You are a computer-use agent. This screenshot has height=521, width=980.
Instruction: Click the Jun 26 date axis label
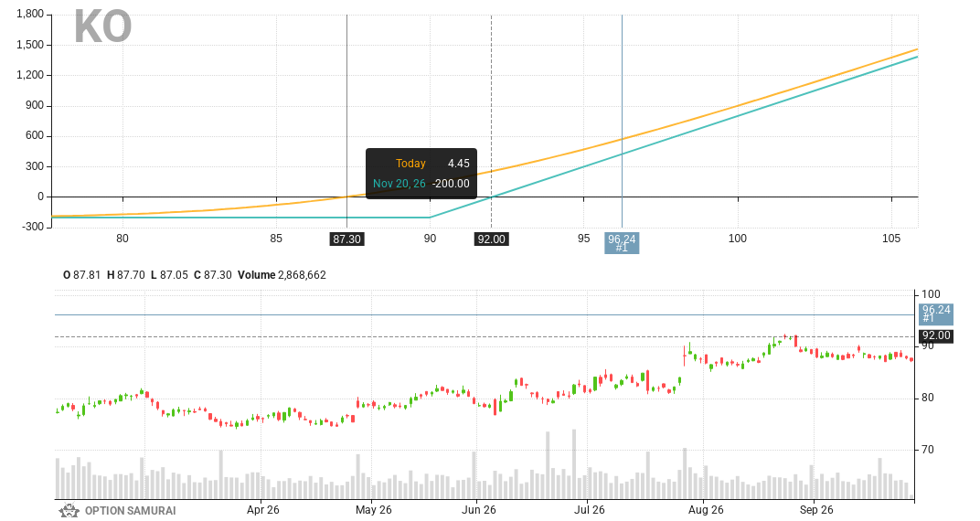point(479,510)
